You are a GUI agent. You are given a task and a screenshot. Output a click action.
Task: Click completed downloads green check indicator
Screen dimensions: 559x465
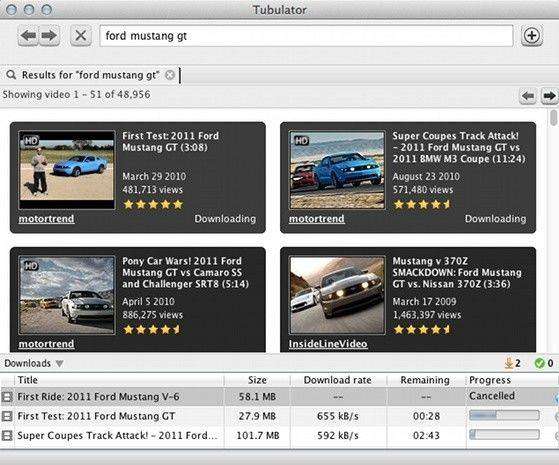point(544,363)
